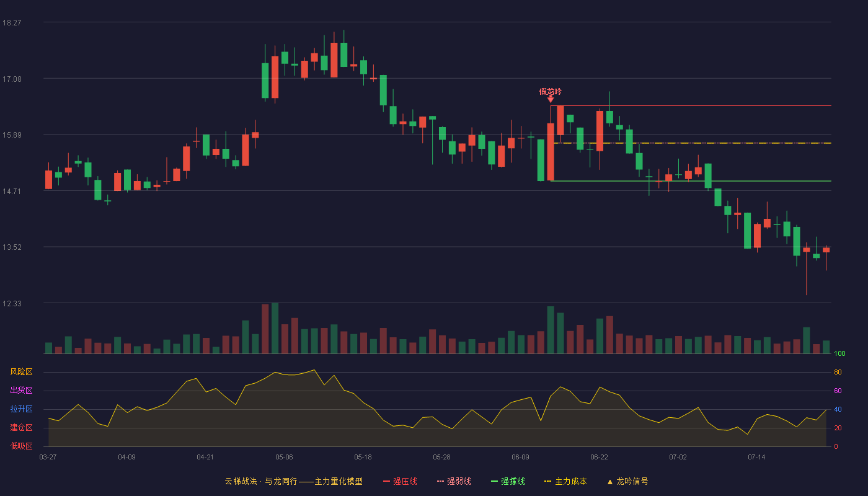The image size is (868, 496).
Task: Click the 07-14 date label
Action: 756,457
